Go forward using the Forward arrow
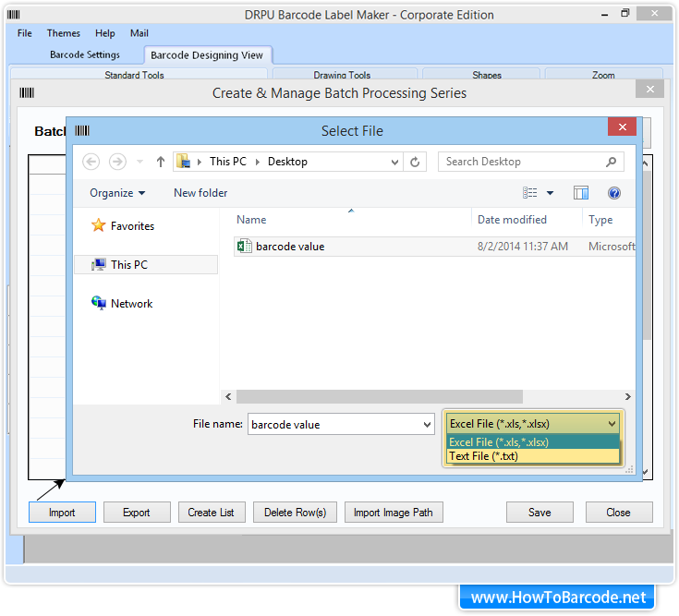 tap(117, 162)
